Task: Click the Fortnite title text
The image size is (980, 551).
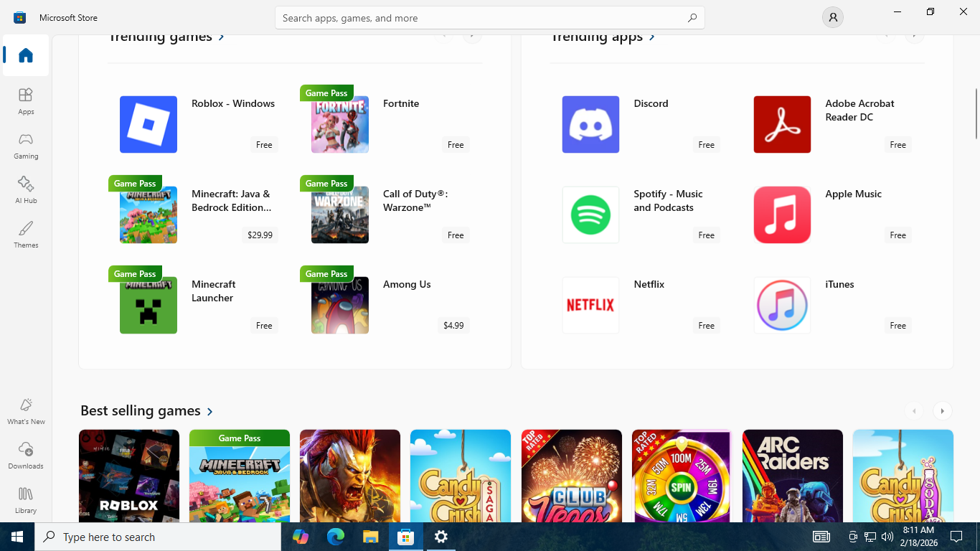Action: (401, 103)
